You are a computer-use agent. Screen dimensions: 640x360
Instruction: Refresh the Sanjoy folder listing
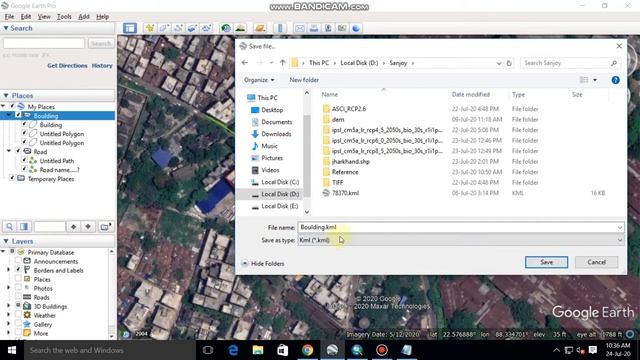click(x=509, y=63)
